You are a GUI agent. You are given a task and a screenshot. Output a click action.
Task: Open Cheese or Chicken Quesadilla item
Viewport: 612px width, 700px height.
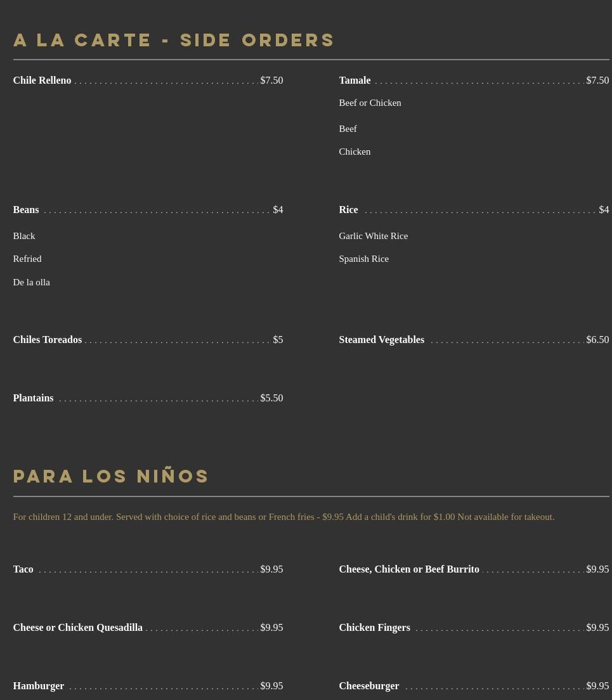point(77,628)
